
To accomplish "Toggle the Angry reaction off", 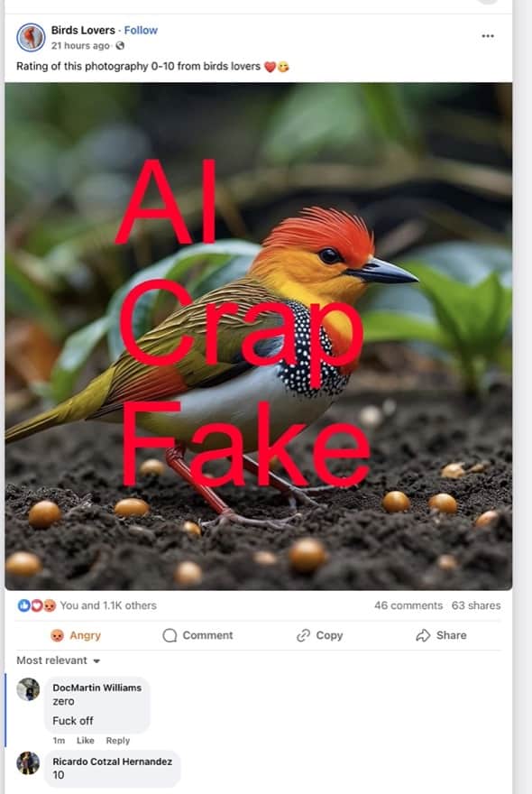I will [76, 635].
